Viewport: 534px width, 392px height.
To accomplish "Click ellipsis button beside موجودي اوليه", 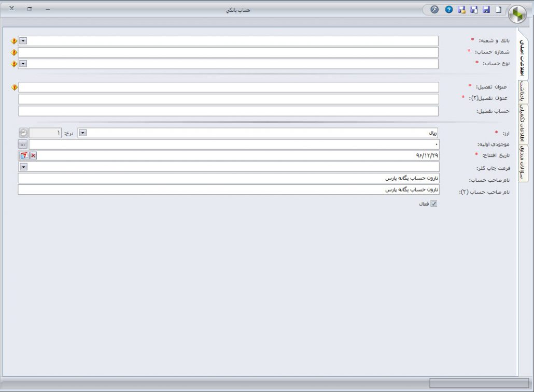I will (x=22, y=144).
